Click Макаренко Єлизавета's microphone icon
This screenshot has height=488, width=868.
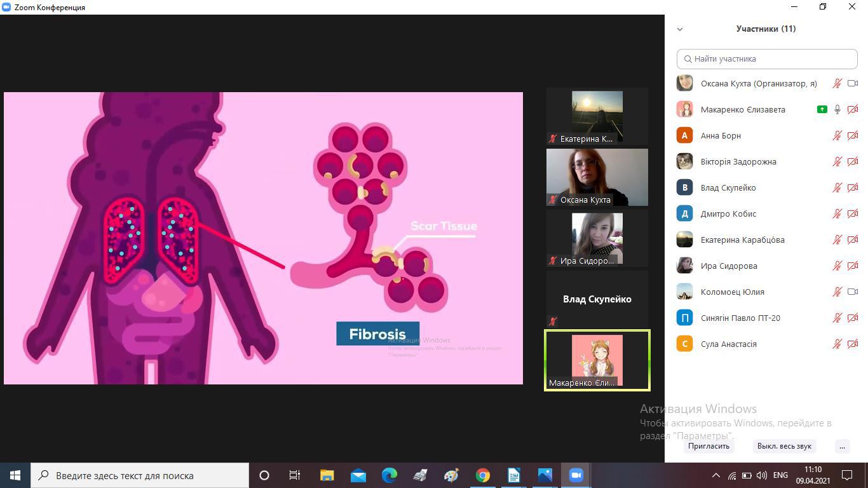837,109
